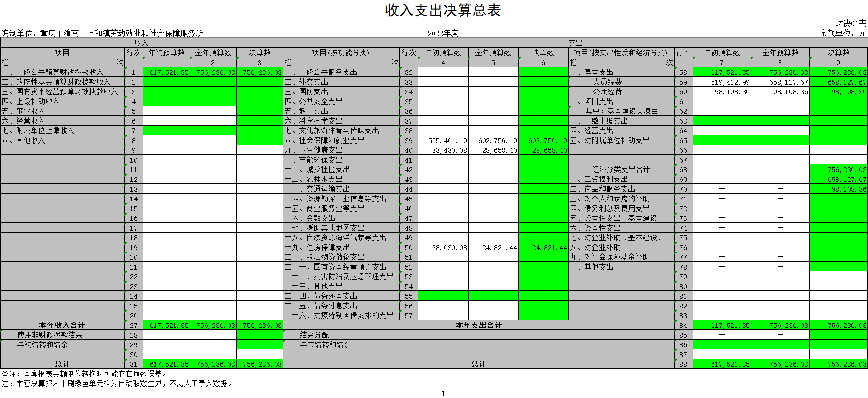Click row number 31 cell
This screenshot has width=868, height=398.
click(134, 364)
